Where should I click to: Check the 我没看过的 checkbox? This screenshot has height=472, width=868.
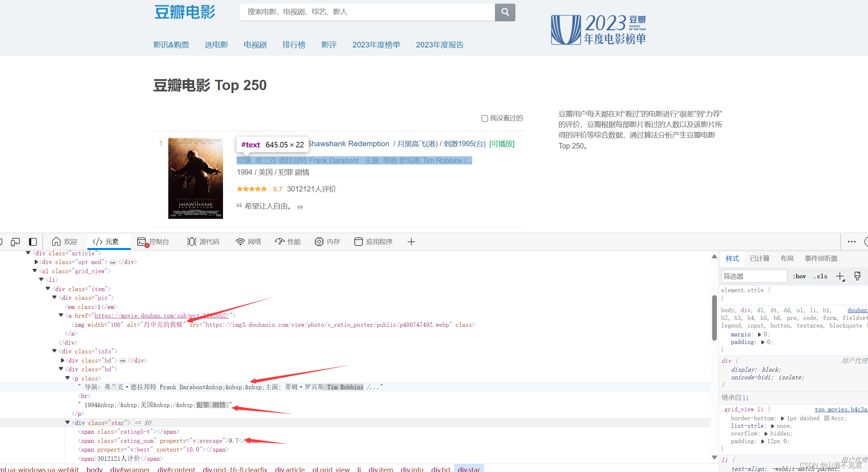coord(484,118)
